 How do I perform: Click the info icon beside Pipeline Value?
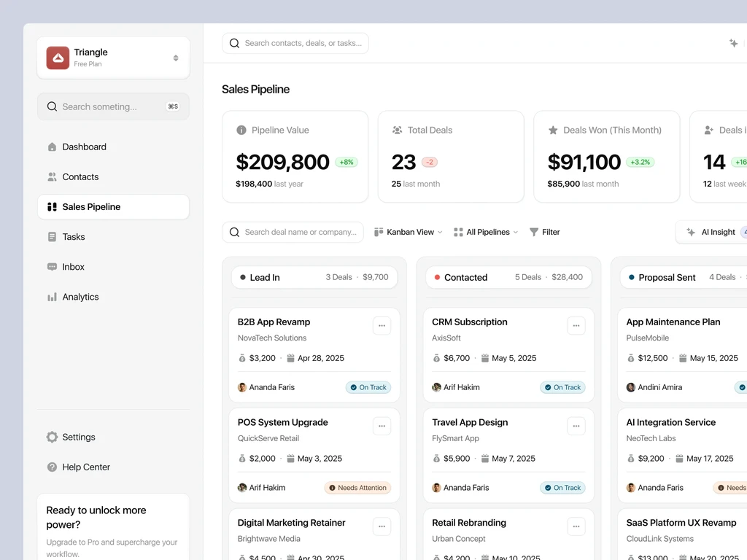241,130
